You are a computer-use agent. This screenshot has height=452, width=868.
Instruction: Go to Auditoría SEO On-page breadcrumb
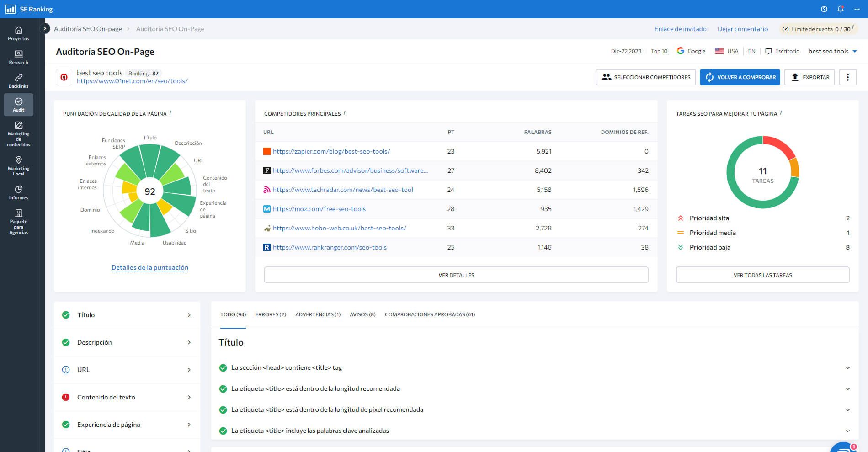click(x=88, y=29)
